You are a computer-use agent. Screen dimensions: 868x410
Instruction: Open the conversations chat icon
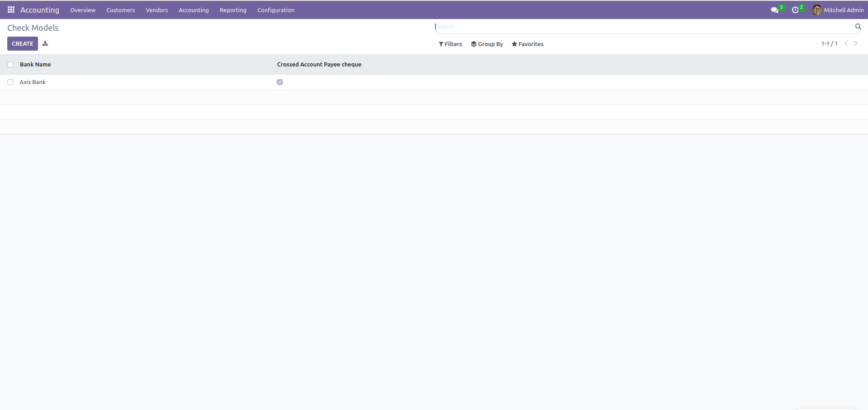coord(774,10)
